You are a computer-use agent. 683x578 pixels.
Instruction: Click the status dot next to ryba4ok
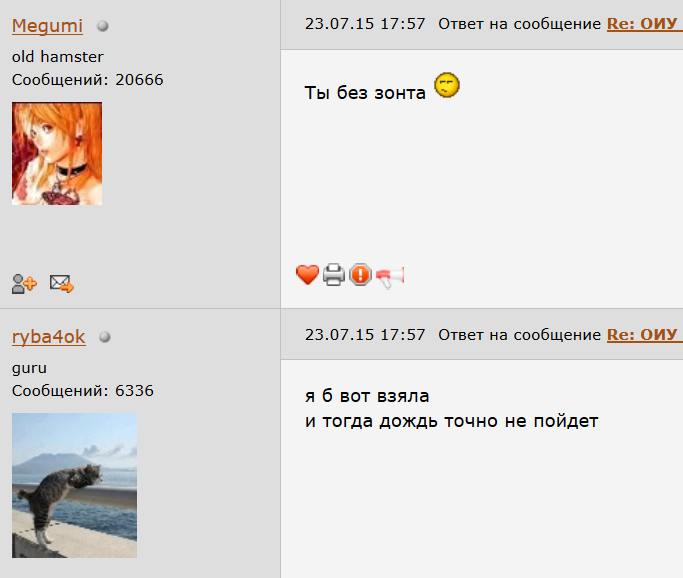click(x=105, y=337)
